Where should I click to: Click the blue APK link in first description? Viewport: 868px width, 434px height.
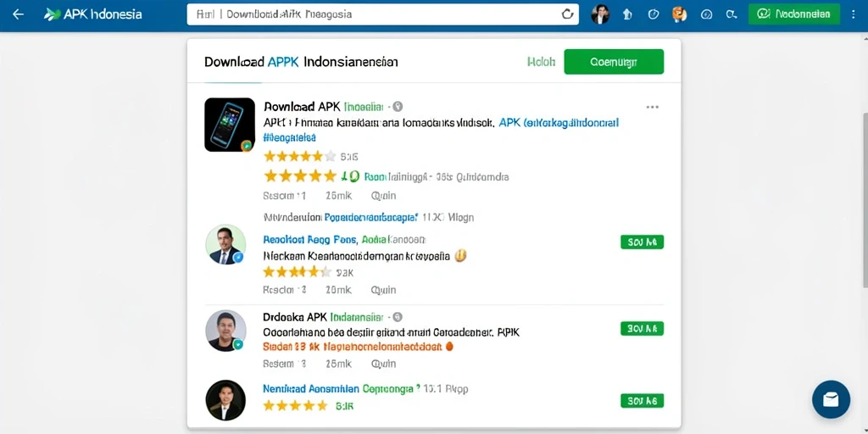coord(559,123)
